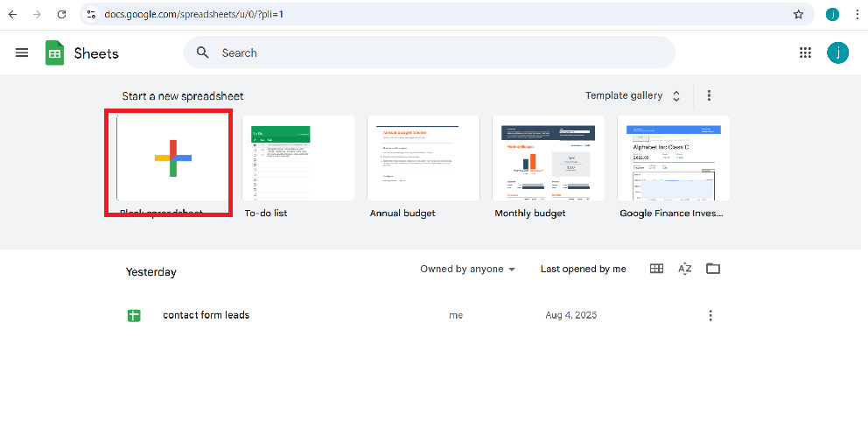This screenshot has width=868, height=428.
Task: Click the To-do list label
Action: 266,214
